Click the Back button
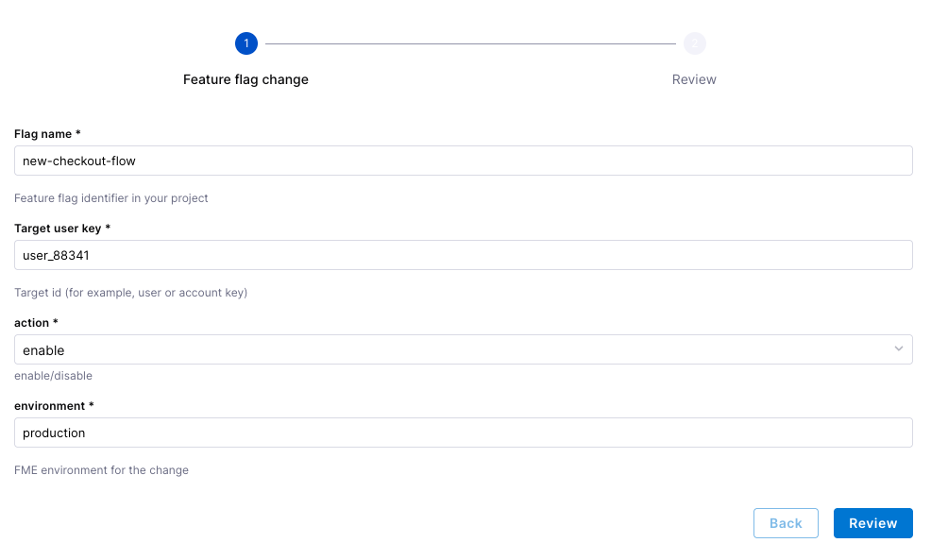Viewport: 931px width, 560px height. point(786,523)
